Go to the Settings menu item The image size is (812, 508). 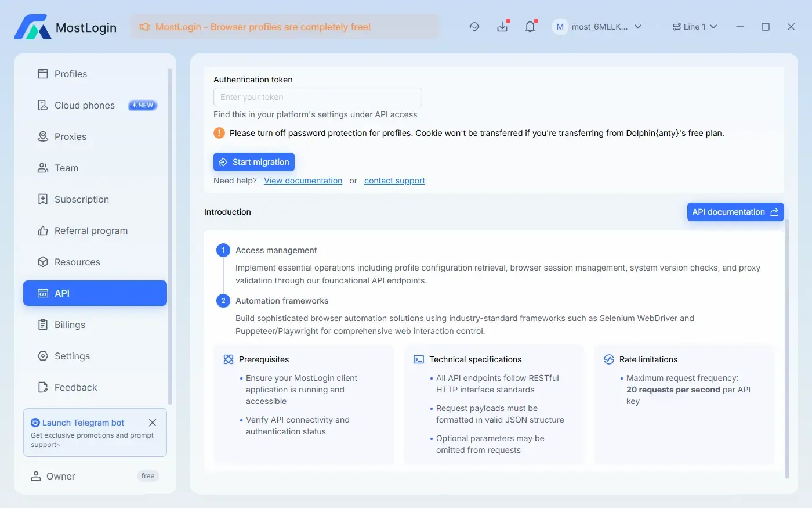click(x=72, y=356)
